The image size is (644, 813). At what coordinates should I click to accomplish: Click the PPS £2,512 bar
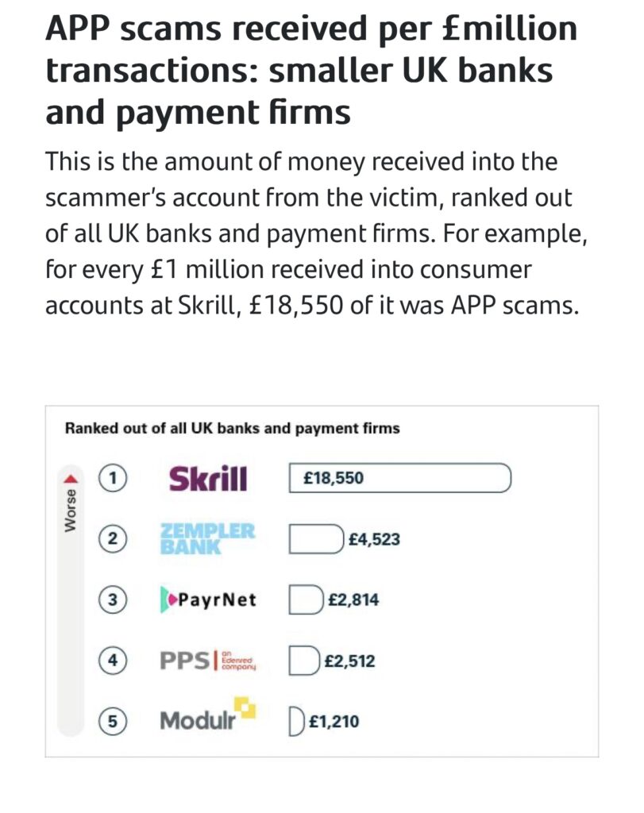click(304, 661)
